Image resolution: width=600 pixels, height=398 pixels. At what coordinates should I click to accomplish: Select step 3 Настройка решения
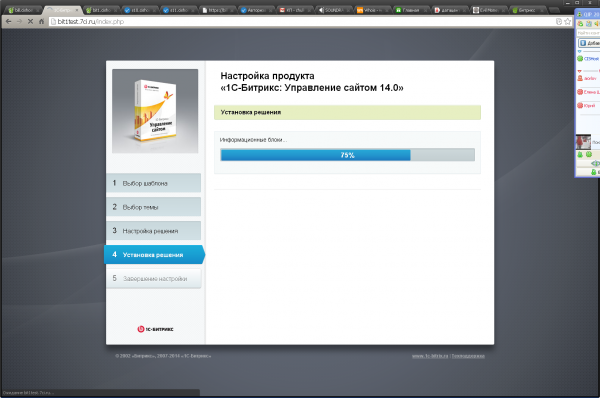(x=153, y=230)
